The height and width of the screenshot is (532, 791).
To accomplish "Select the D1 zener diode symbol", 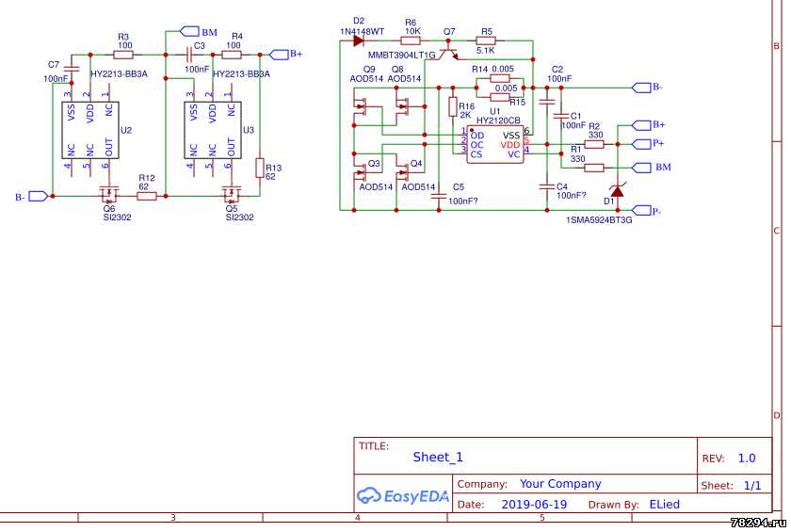I will [617, 190].
